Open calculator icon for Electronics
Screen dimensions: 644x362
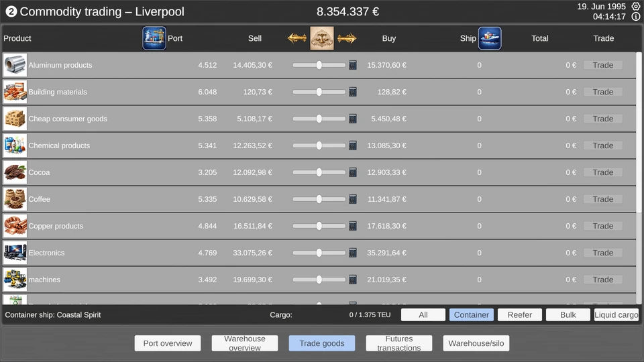click(x=352, y=253)
